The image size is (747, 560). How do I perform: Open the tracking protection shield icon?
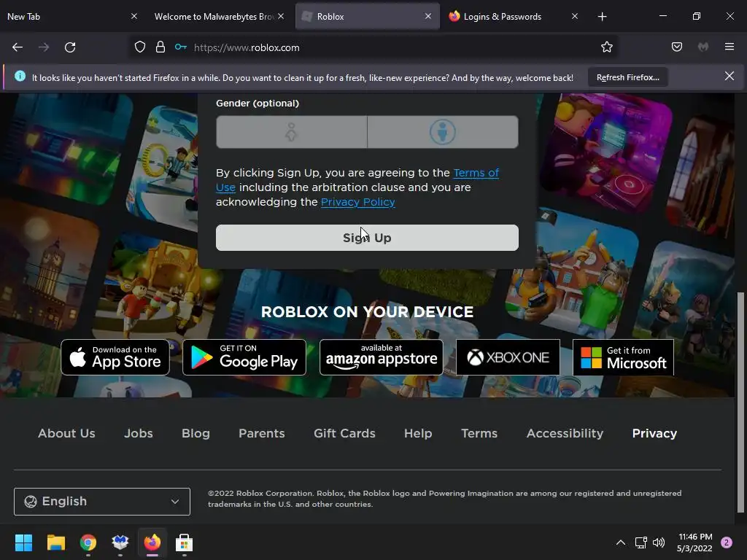coord(139,47)
